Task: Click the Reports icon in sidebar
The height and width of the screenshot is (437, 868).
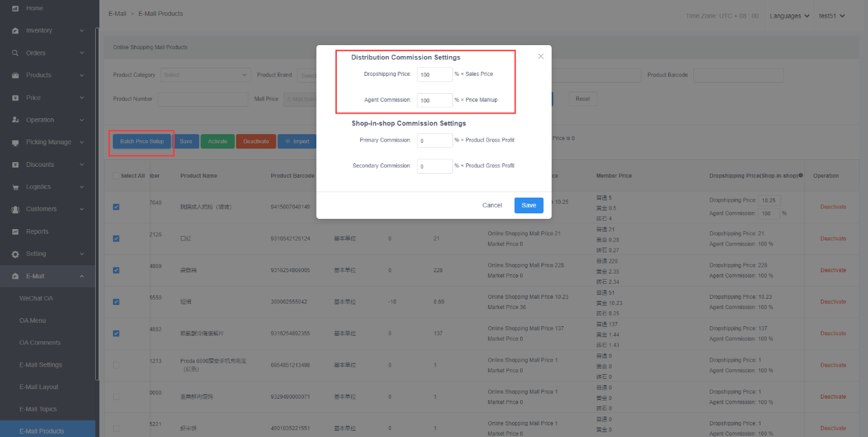Action: point(15,232)
